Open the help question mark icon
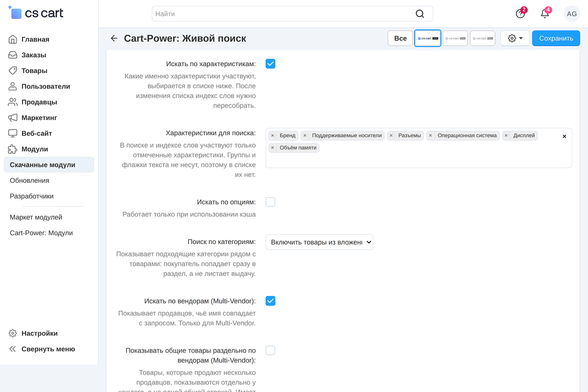 click(520, 14)
